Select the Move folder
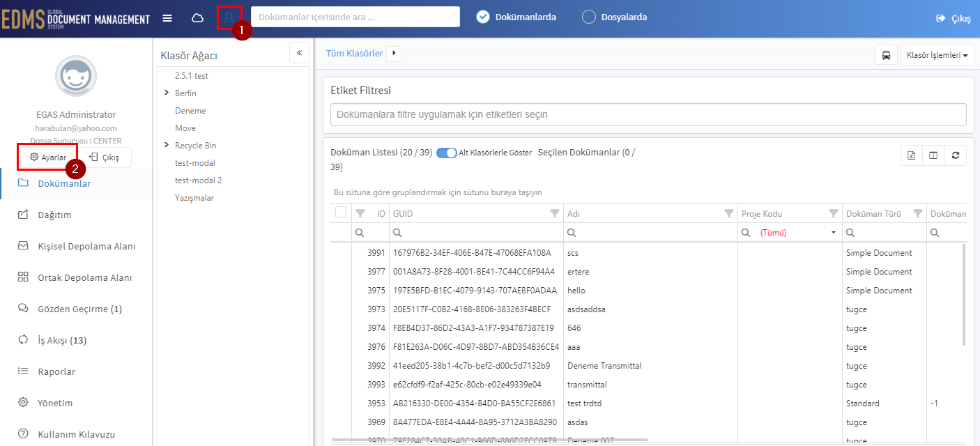 point(185,128)
